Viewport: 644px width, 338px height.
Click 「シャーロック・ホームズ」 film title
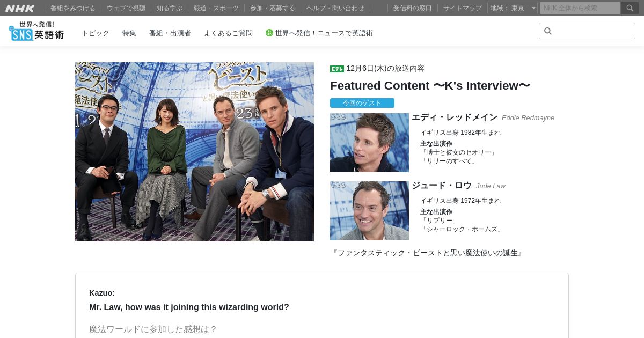click(462, 230)
